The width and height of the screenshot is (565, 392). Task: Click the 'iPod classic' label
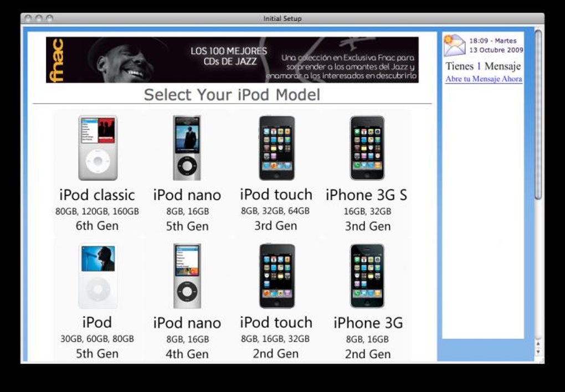[97, 195]
